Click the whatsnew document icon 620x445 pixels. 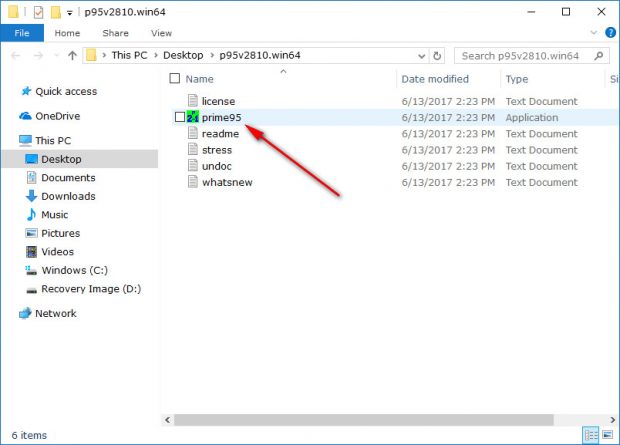point(193,182)
